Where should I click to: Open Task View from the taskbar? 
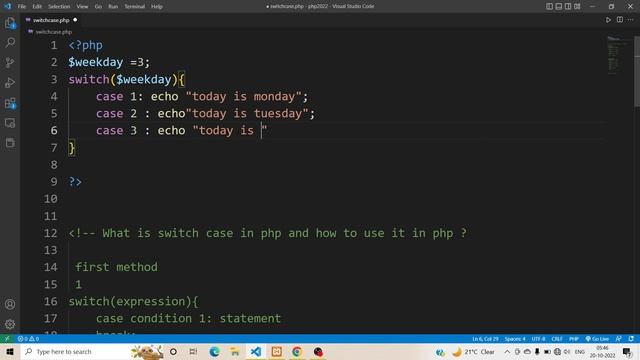coord(193,352)
